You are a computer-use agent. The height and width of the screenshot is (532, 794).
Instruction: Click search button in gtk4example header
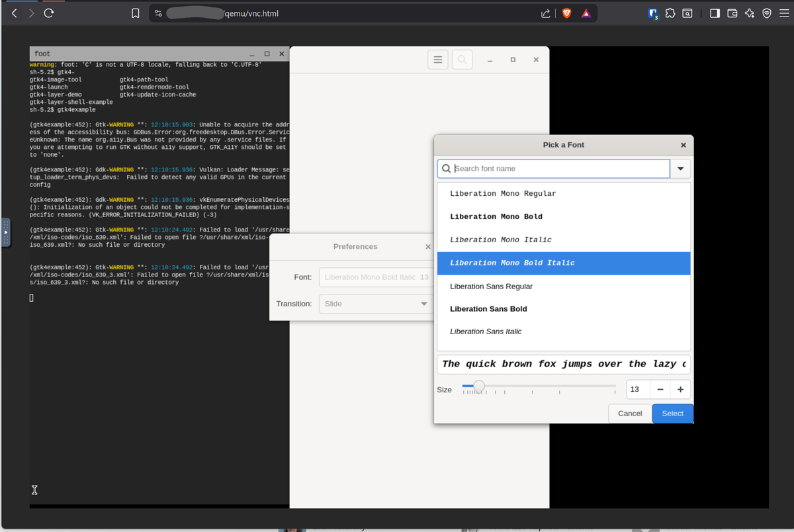pyautogui.click(x=462, y=60)
